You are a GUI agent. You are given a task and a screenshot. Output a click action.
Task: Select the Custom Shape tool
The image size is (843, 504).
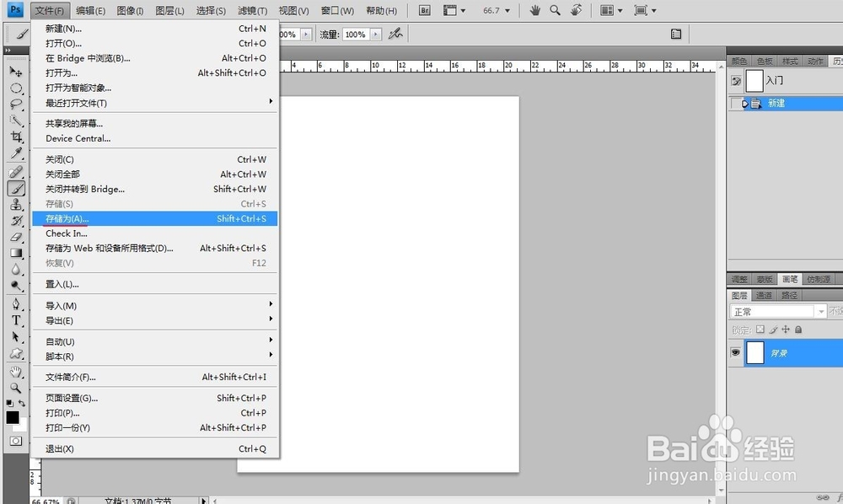coord(16,353)
